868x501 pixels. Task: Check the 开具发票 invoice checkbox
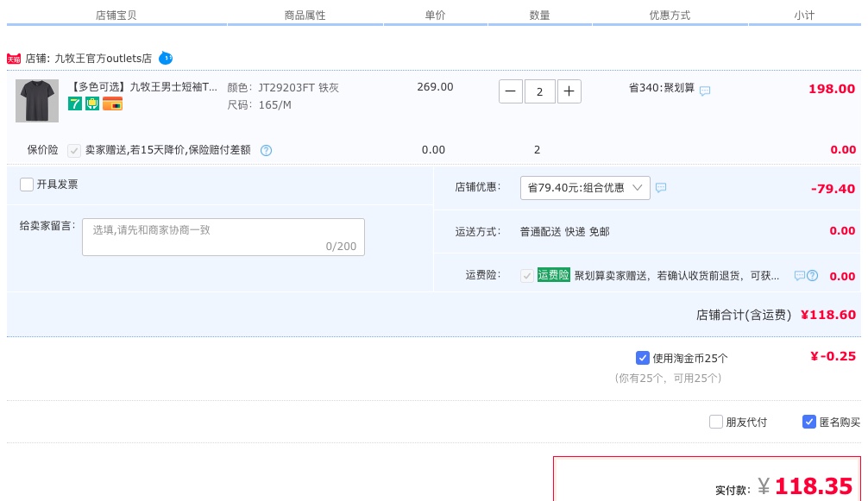pyautogui.click(x=27, y=185)
